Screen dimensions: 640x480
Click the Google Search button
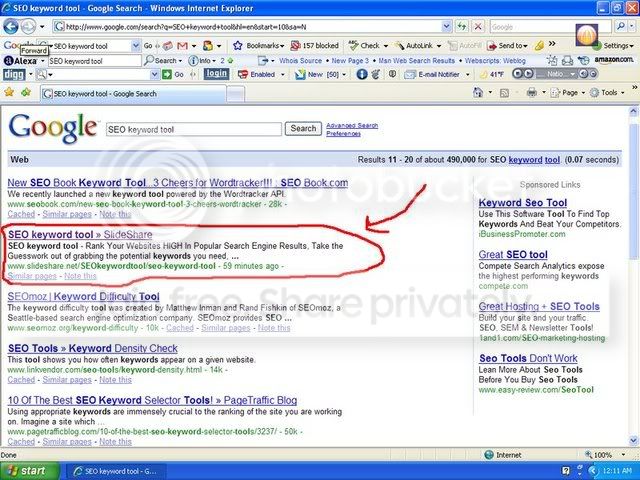pos(303,129)
